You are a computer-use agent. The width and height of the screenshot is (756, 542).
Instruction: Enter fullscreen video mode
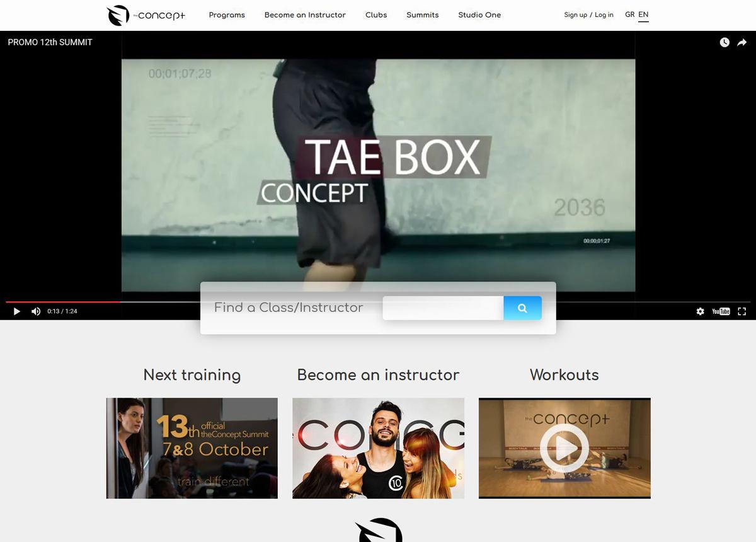point(742,311)
